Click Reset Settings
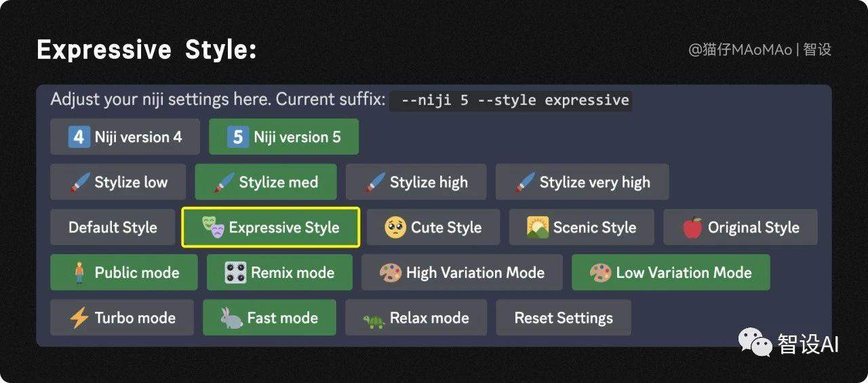This screenshot has height=383, width=868. coord(564,317)
